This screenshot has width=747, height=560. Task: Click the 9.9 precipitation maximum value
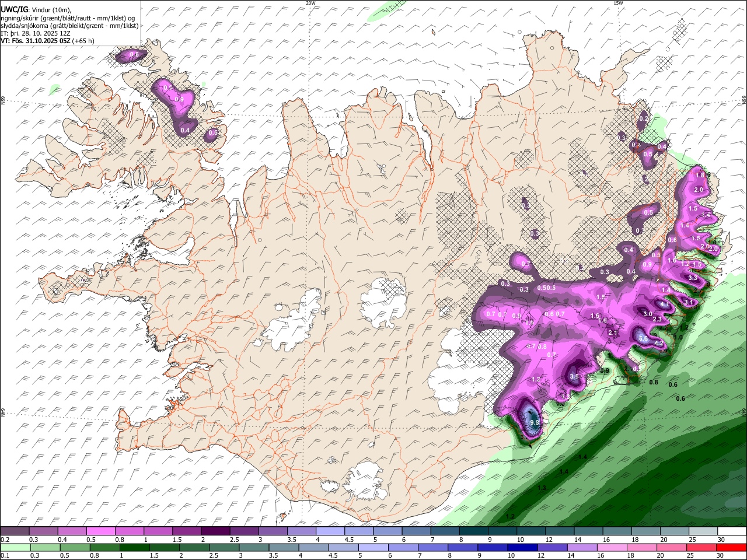[x=533, y=422]
